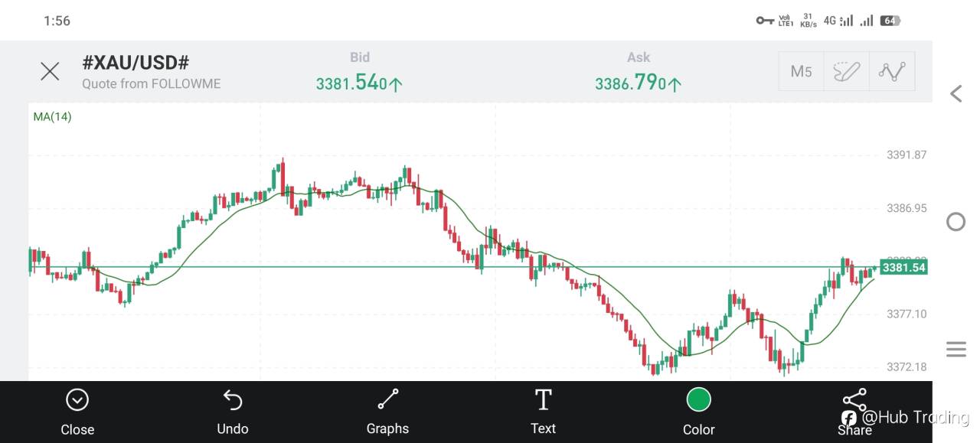
Task: Open the green Color swatch
Action: click(x=698, y=399)
